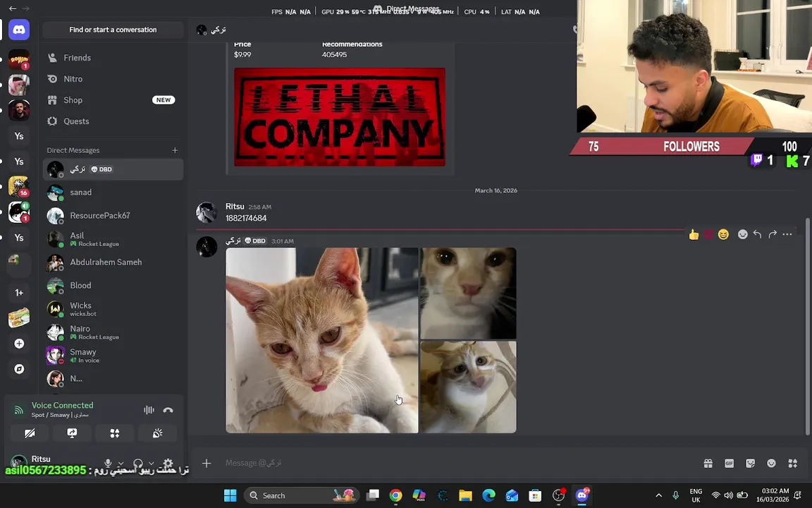Open the sanad direct message
Screen dimensions: 812x508
coord(113,193)
